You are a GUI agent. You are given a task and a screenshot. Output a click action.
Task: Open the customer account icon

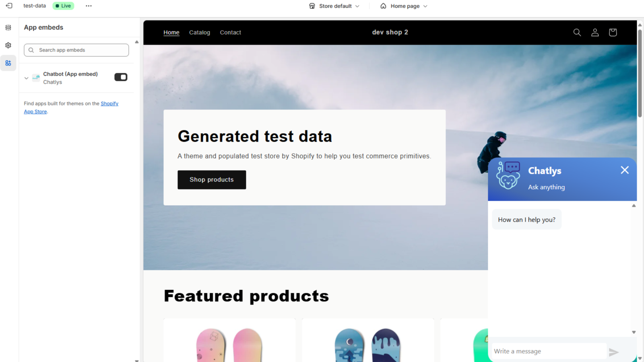[x=595, y=32]
